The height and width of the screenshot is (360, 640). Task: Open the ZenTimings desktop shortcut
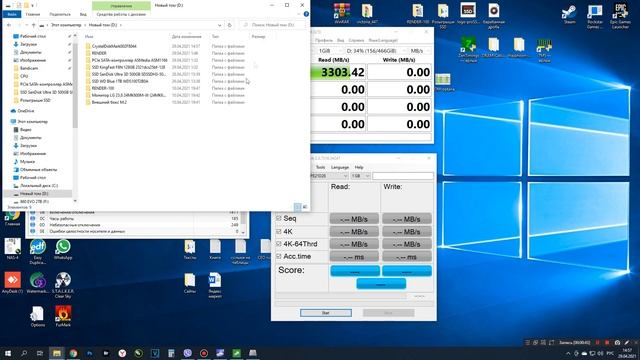(468, 50)
